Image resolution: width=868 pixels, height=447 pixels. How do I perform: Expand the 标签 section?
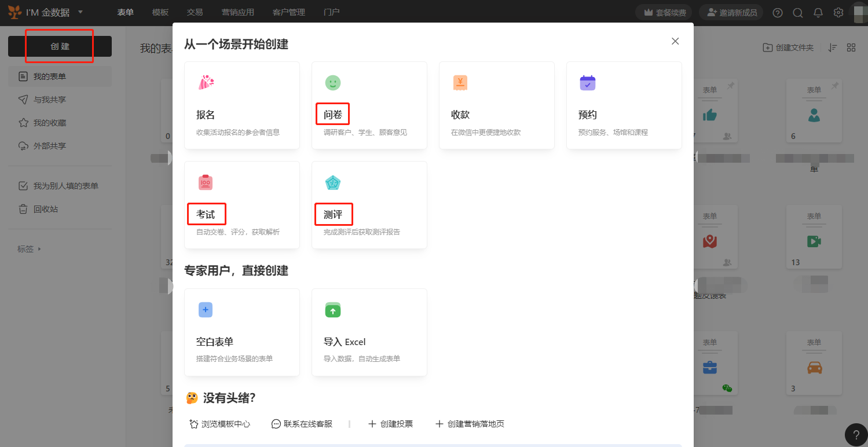pyautogui.click(x=30, y=249)
